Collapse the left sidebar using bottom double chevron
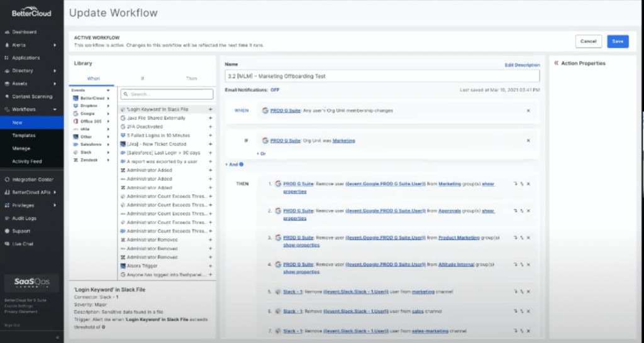This screenshot has height=343, width=644. click(x=57, y=338)
